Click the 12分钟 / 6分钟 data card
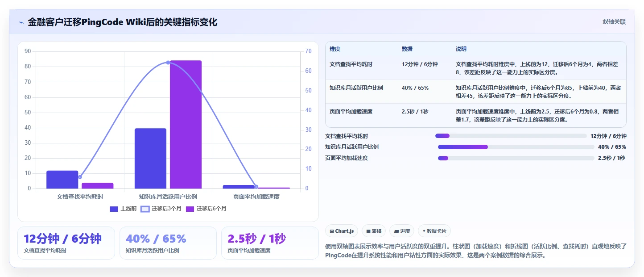The width and height of the screenshot is (644, 277). tap(66, 243)
